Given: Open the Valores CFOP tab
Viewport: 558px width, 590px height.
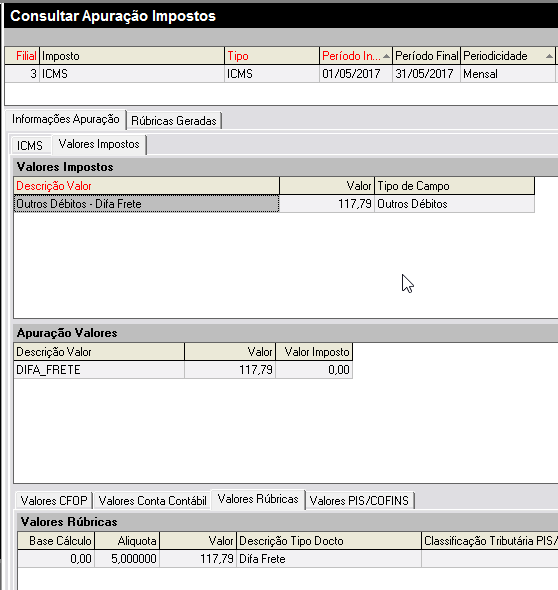Looking at the screenshot, I should (x=54, y=501).
